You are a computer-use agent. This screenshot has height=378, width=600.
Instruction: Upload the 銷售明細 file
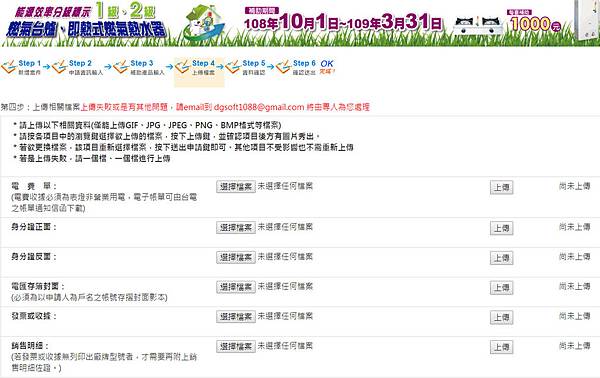point(501,347)
